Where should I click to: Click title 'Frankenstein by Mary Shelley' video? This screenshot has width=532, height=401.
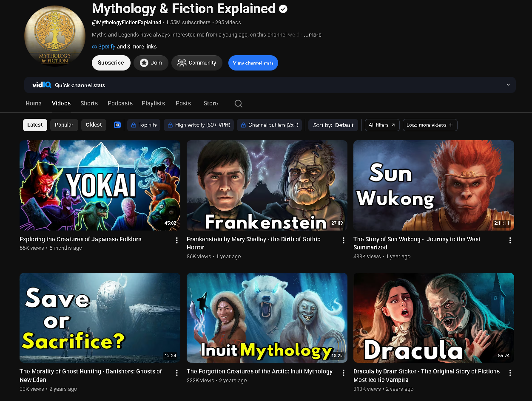click(x=253, y=243)
